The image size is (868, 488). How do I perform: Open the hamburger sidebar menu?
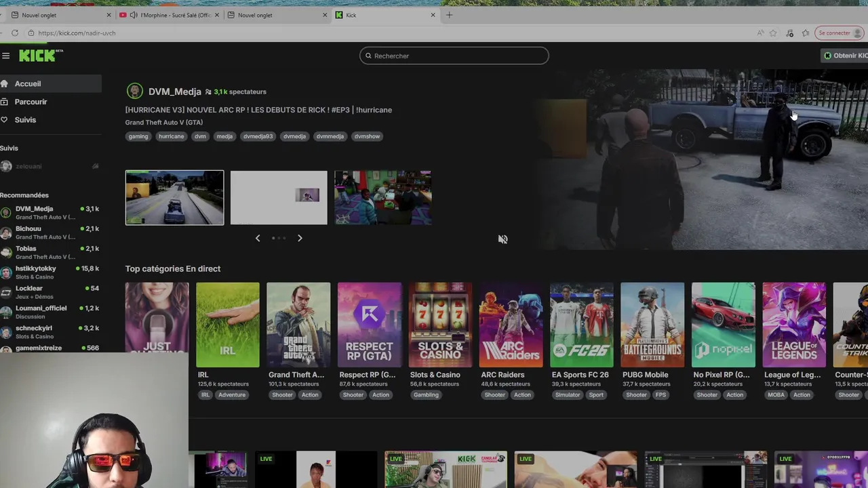pos(5,56)
